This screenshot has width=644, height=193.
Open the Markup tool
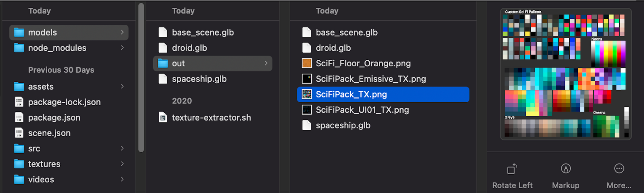click(566, 169)
